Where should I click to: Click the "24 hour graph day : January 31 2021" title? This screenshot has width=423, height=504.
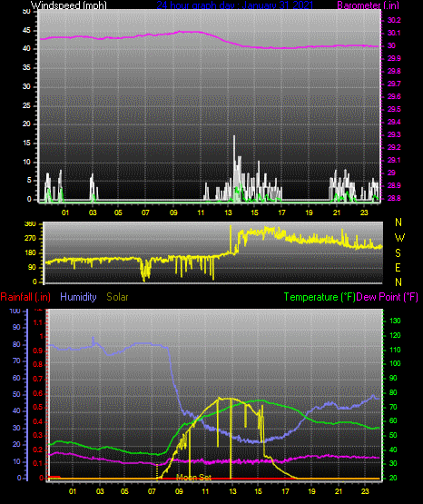pos(235,5)
